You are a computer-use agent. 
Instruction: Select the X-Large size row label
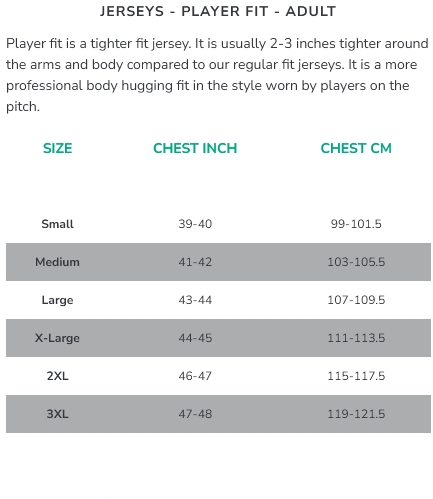coord(57,338)
